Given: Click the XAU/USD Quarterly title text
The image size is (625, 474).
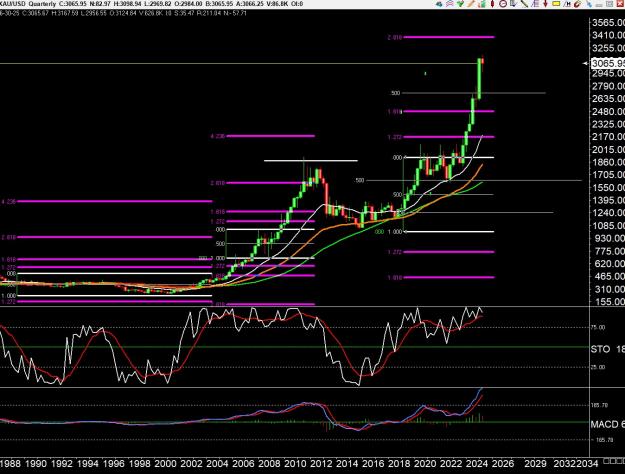Looking at the screenshot, I should tap(28, 4).
